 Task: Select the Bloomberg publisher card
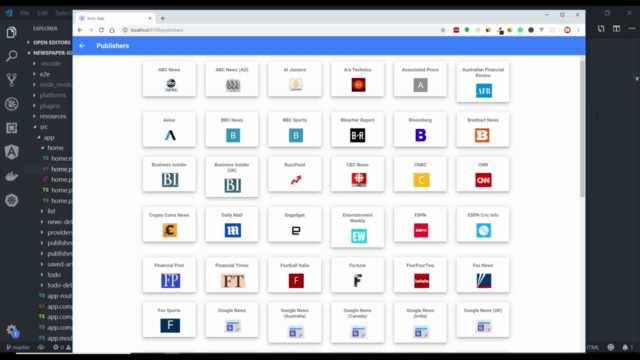click(x=420, y=129)
